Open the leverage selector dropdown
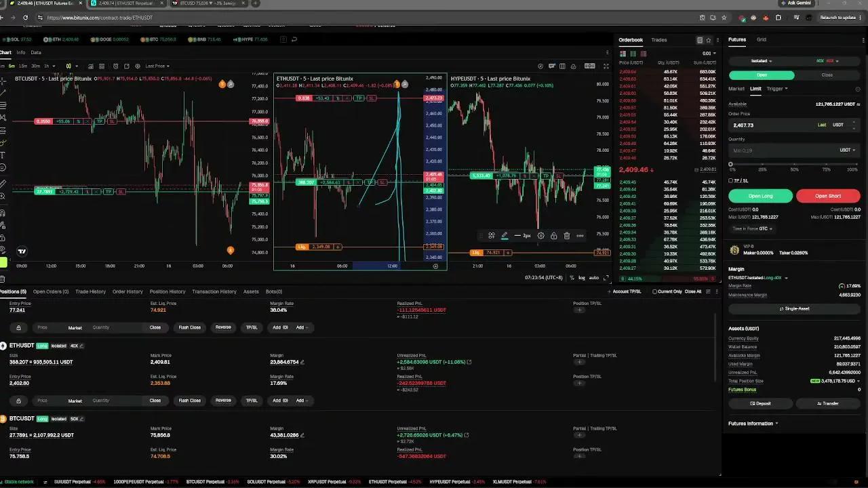Image resolution: width=868 pixels, height=488 pixels. click(x=827, y=61)
